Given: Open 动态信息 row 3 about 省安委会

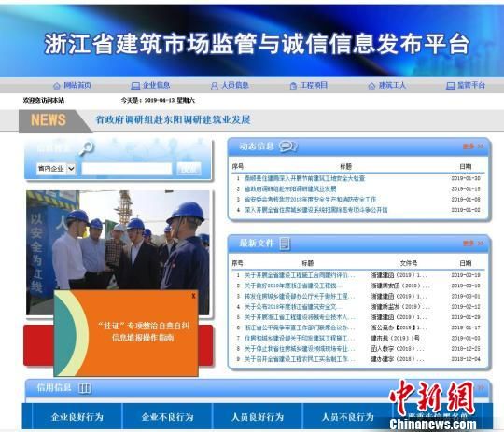Looking at the screenshot, I should [310, 200].
